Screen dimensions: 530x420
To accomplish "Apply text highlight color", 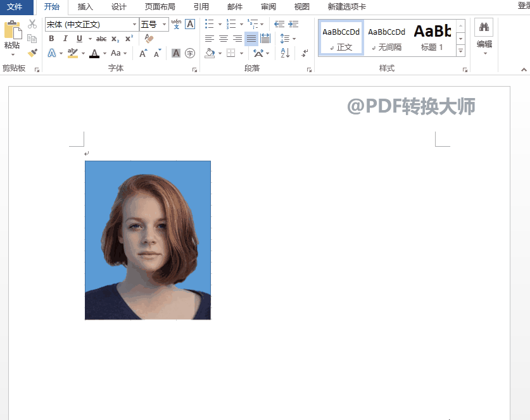I will [73, 53].
